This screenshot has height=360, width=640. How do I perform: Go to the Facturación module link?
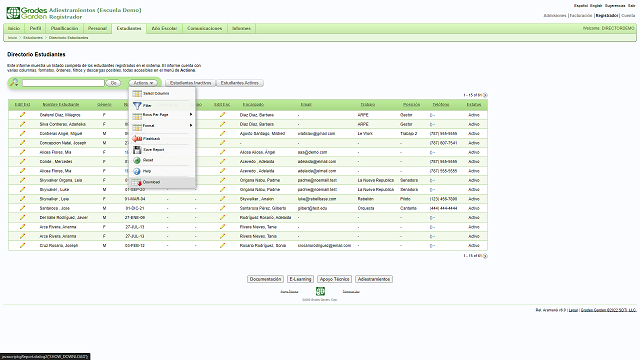[580, 16]
